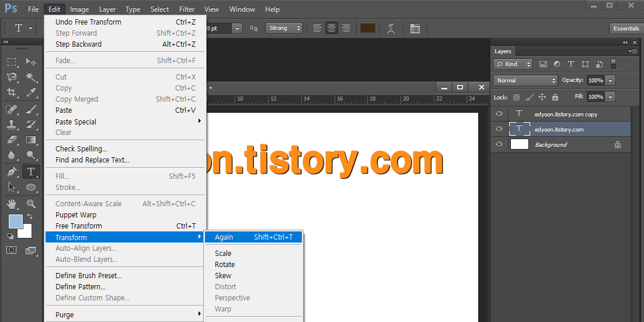Toggle lock all for layer

555,97
